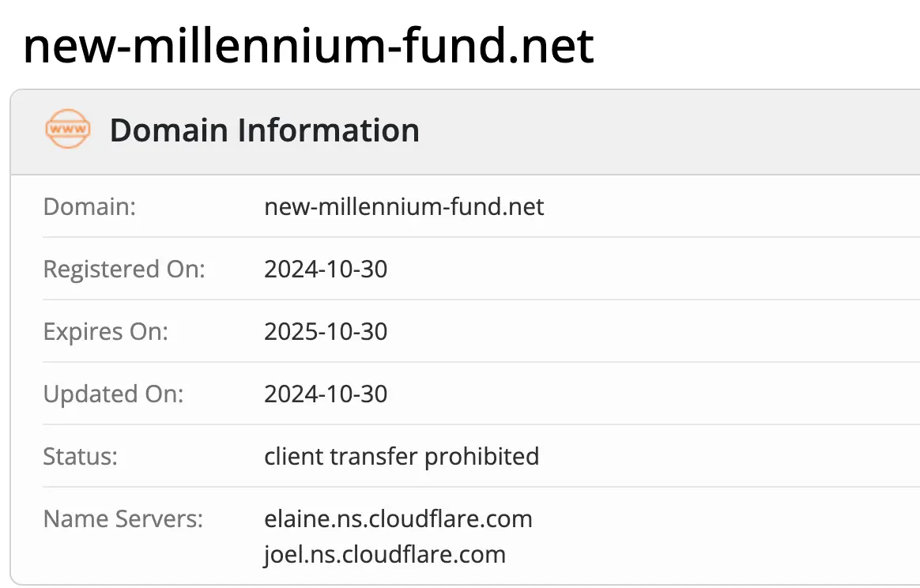920x588 pixels.
Task: Select the Domain Information panel title
Action: click(264, 130)
